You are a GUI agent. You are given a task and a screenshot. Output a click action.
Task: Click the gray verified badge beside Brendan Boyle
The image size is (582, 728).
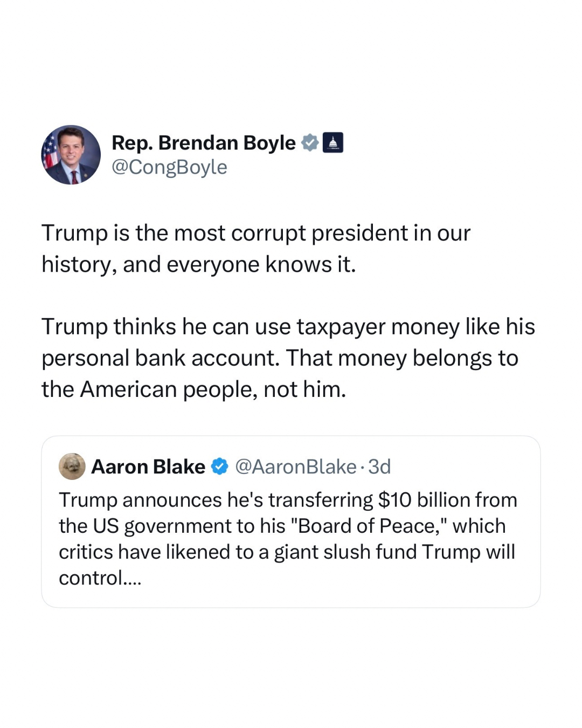click(x=309, y=143)
